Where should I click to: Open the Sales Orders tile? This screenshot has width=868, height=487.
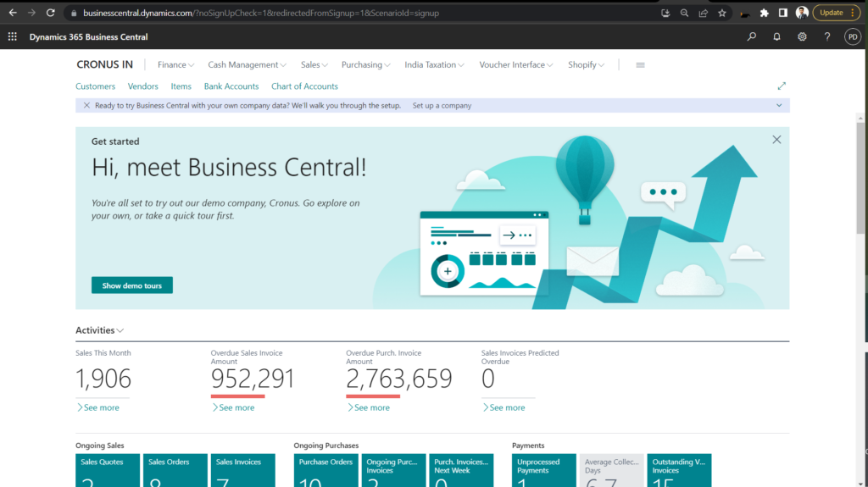point(175,470)
